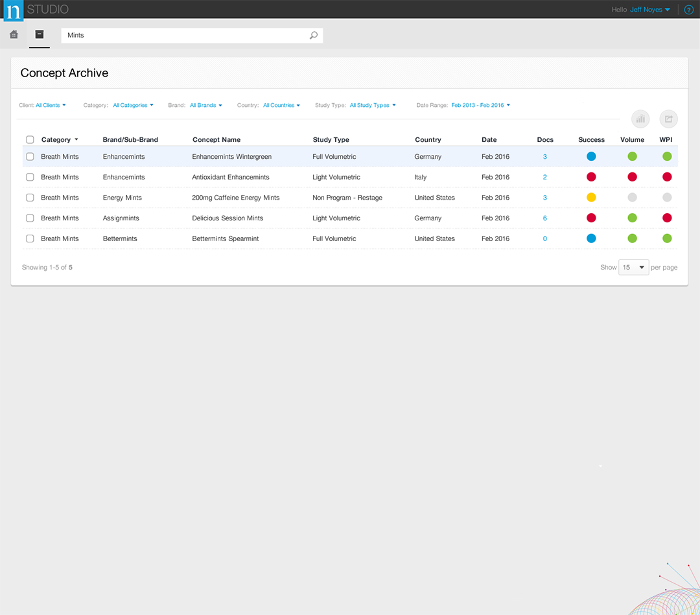Open the archive box icon tab
700x615 pixels.
tap(40, 34)
